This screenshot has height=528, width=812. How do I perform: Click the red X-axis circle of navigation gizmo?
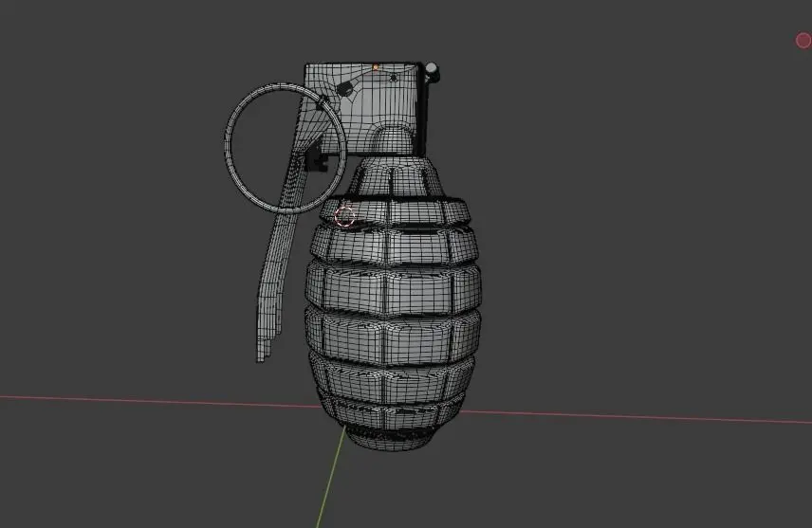[803, 41]
